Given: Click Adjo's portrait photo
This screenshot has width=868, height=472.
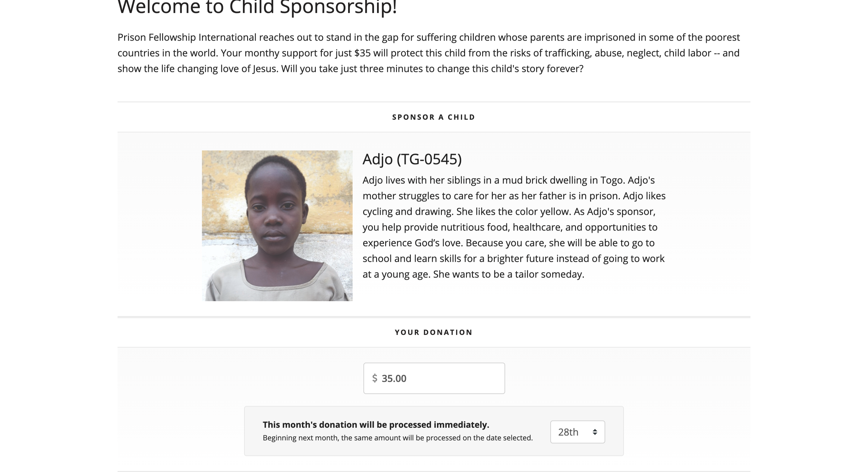Looking at the screenshot, I should click(x=277, y=225).
